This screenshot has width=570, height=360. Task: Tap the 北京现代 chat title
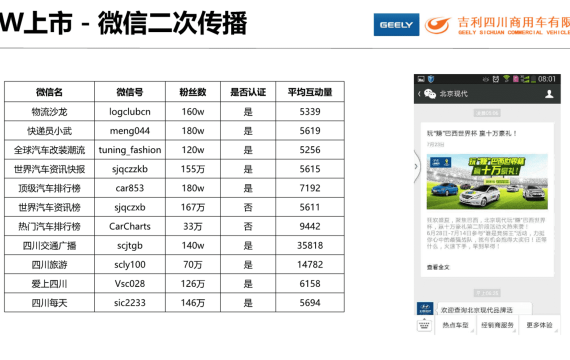point(453,94)
